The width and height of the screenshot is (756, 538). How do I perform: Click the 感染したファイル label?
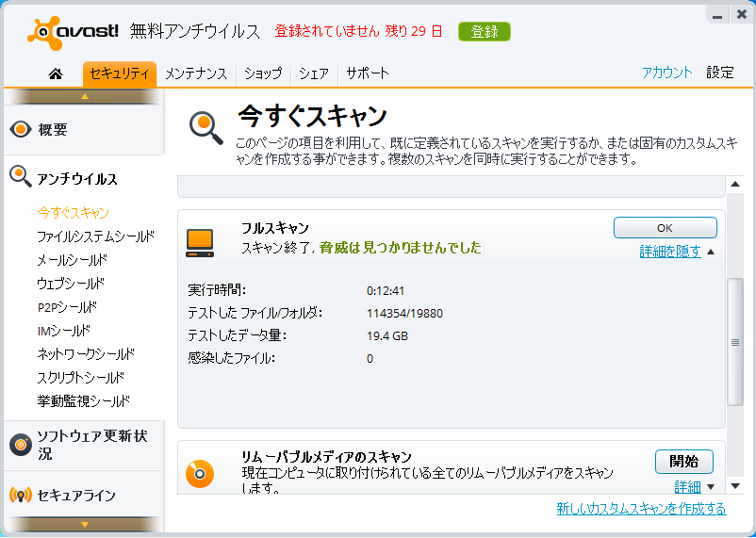[x=232, y=358]
